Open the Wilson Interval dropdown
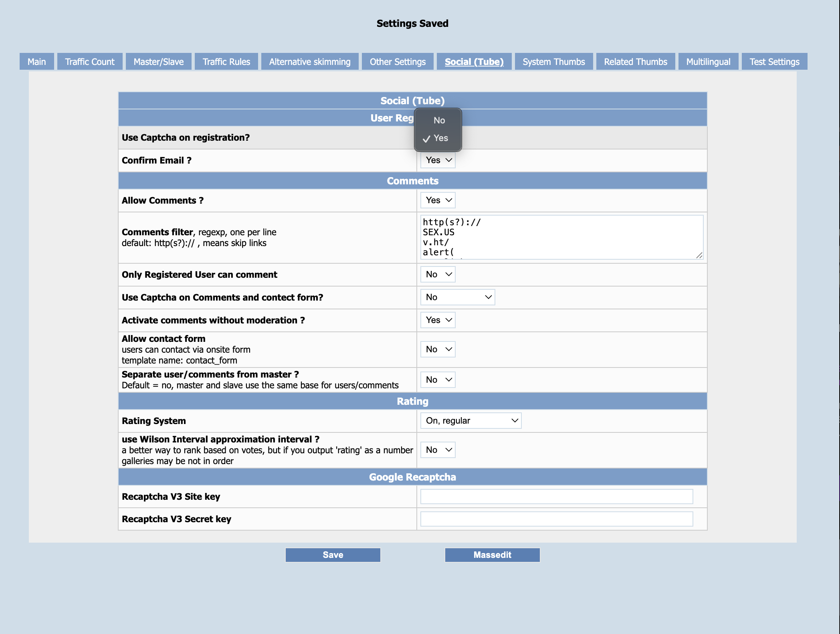This screenshot has height=634, width=840. pos(438,450)
